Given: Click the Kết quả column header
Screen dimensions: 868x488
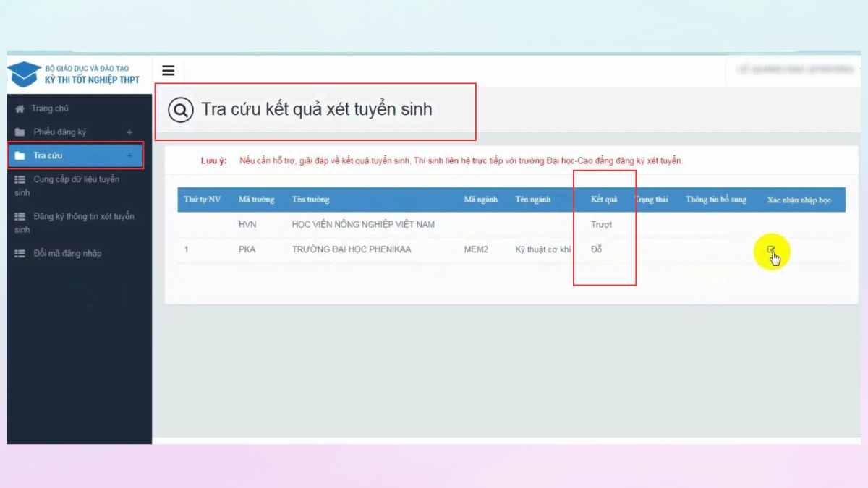Looking at the screenshot, I should point(604,200).
